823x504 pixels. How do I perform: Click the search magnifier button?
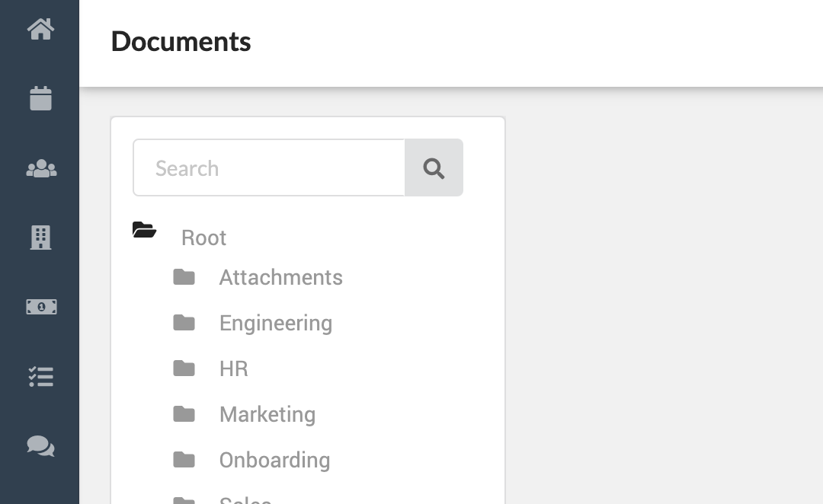click(434, 167)
